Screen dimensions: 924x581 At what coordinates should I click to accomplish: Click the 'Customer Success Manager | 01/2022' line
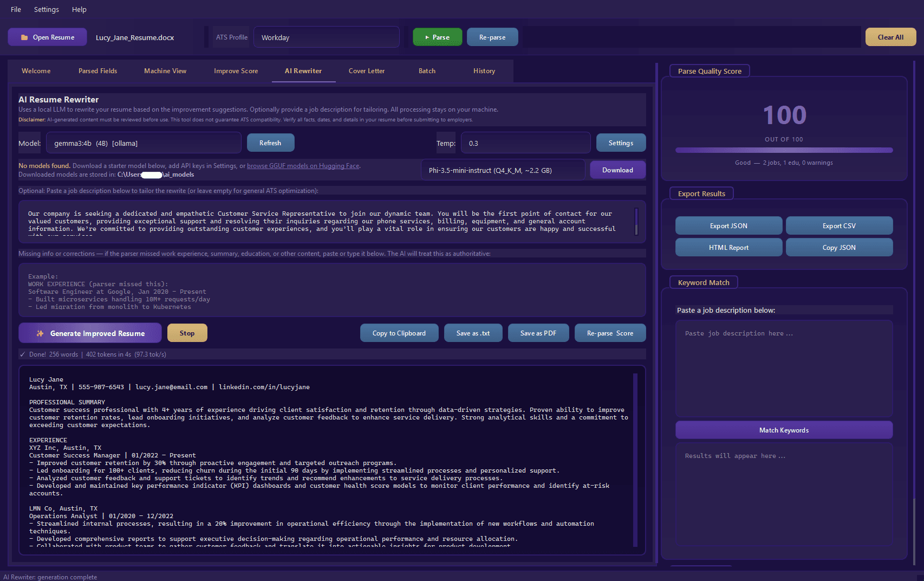113,455
